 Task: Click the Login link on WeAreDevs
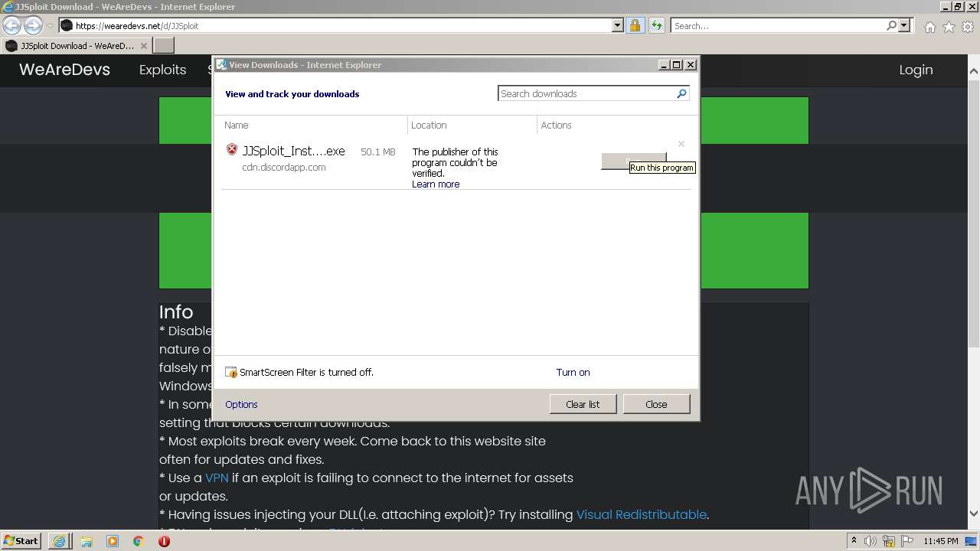pos(916,70)
